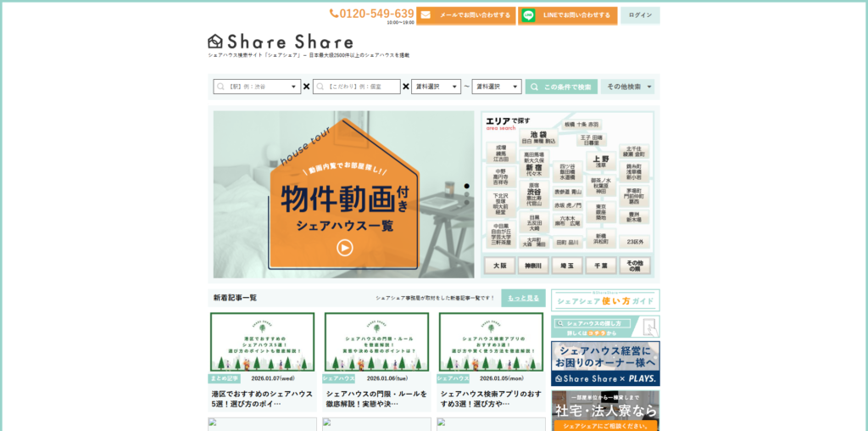This screenshot has width=868, height=431.
Task: Open 港区でおすすめのシェアハウス article thumbnail
Action: (263, 342)
